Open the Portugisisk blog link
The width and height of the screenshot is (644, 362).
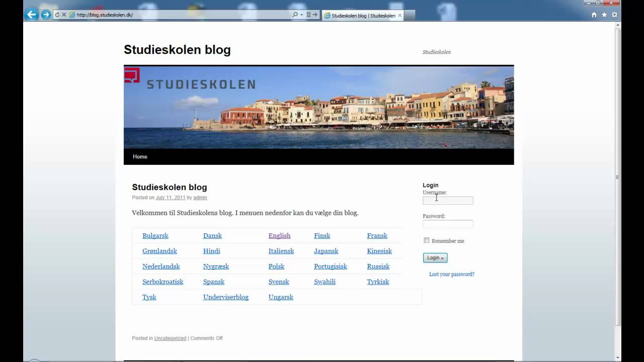pos(331,266)
